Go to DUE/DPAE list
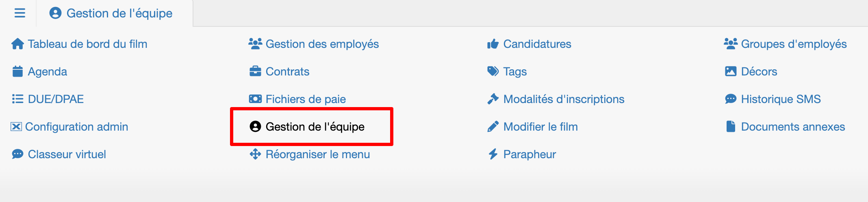 coord(48,99)
